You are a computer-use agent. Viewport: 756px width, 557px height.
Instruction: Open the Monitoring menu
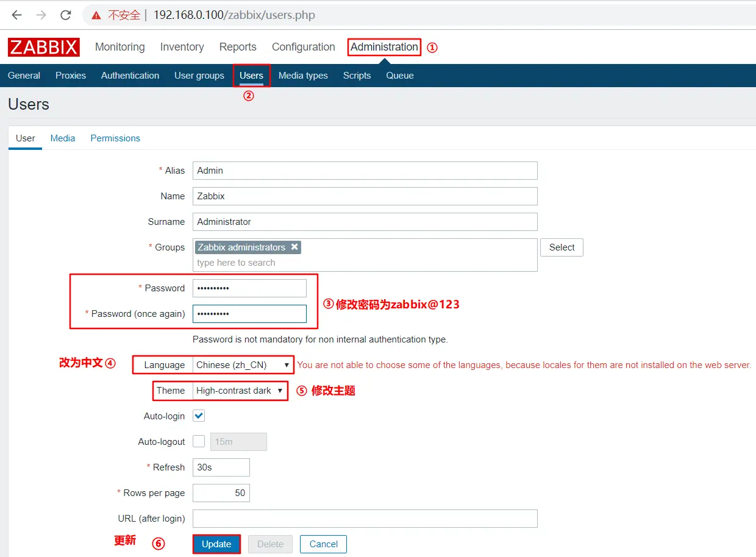point(120,47)
